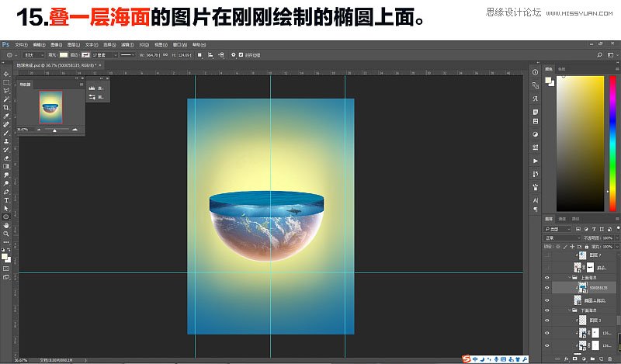Click search icon in options bar
The width and height of the screenshot is (621, 364).
pos(599,55)
